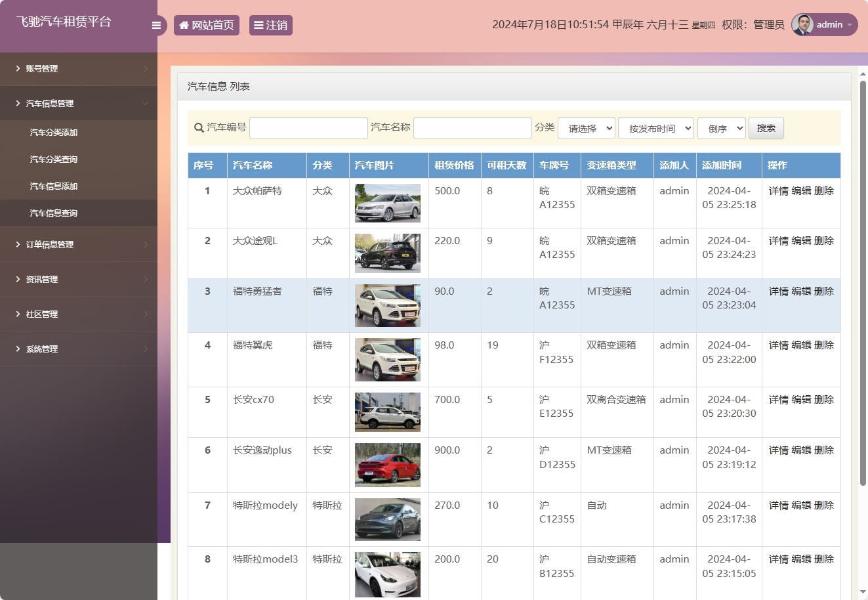The width and height of the screenshot is (868, 600).
Task: Click the 搜索 search button
Action: pyautogui.click(x=766, y=128)
